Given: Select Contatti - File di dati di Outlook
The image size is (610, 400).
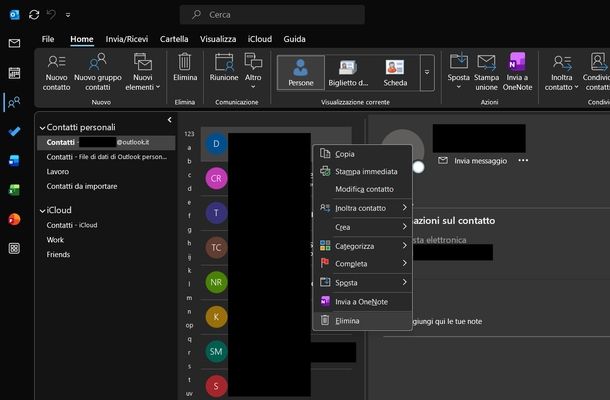Looking at the screenshot, I should click(x=107, y=157).
